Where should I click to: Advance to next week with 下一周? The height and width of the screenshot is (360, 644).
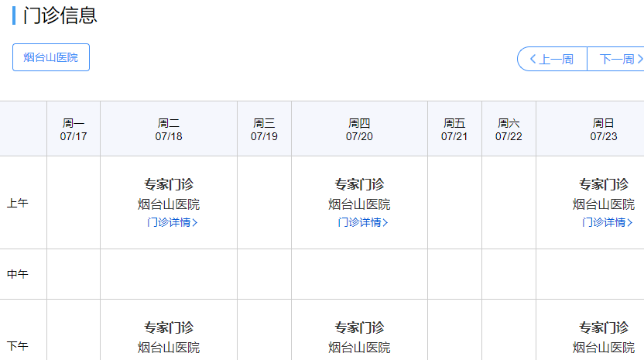pos(618,59)
